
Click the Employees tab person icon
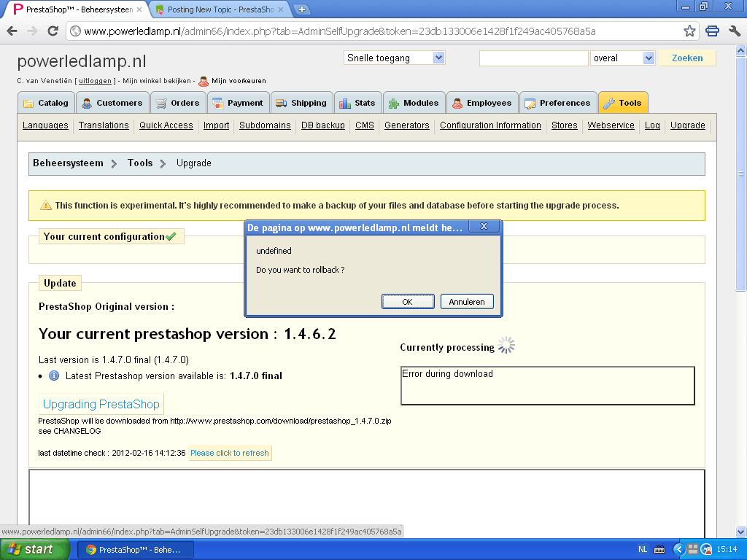click(457, 104)
